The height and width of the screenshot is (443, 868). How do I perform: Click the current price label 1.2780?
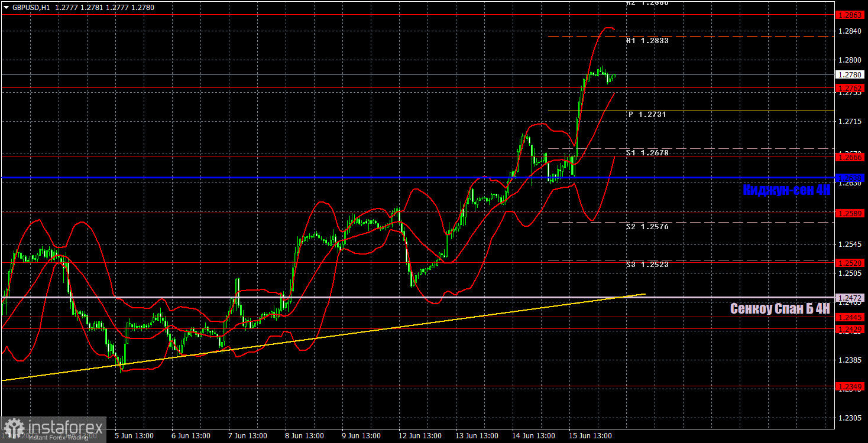point(850,75)
